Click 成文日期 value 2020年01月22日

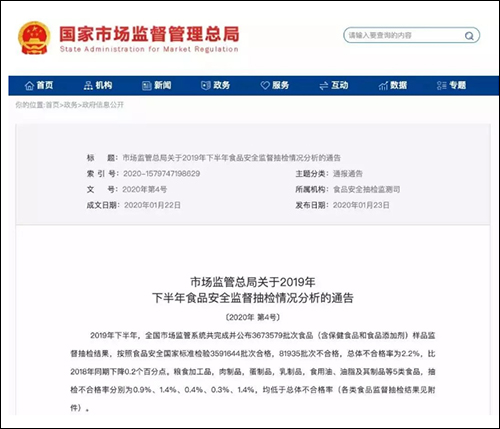(x=152, y=205)
